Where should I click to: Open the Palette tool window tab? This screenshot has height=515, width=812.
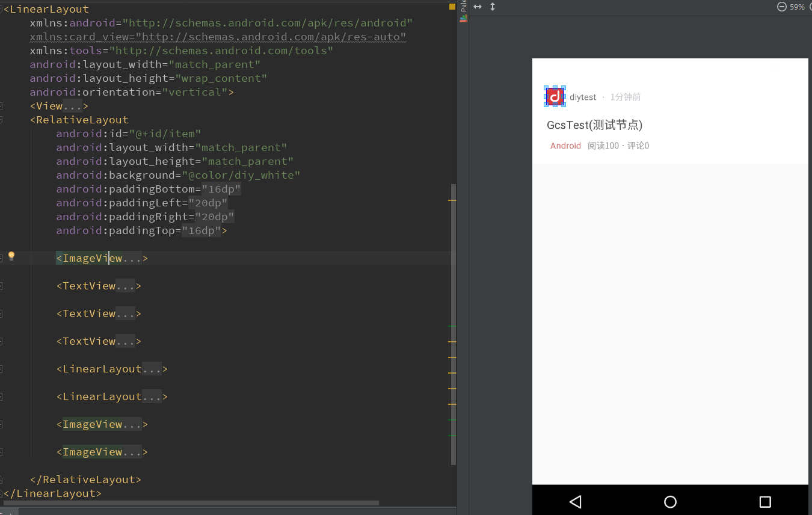pos(463,6)
